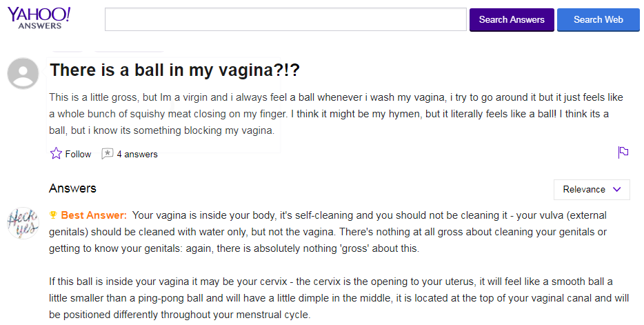Viewport: 644px width, 325px height.
Task: Click the answer paragraph starting 'Your vagina is inside'
Action: (328, 232)
